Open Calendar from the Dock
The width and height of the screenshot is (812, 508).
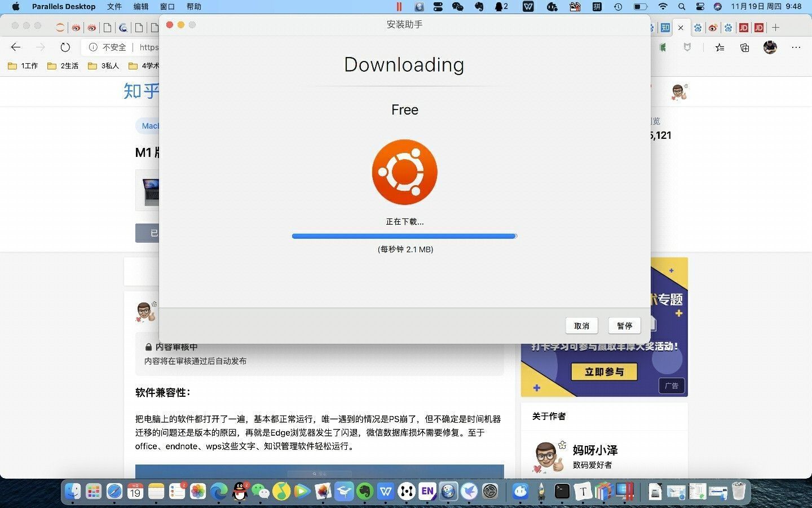tap(135, 492)
